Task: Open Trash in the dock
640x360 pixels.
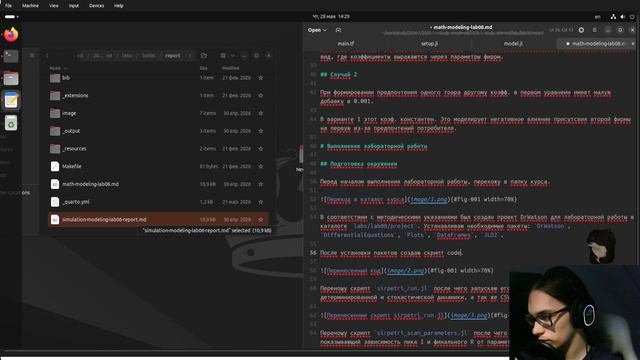Action: (11, 122)
